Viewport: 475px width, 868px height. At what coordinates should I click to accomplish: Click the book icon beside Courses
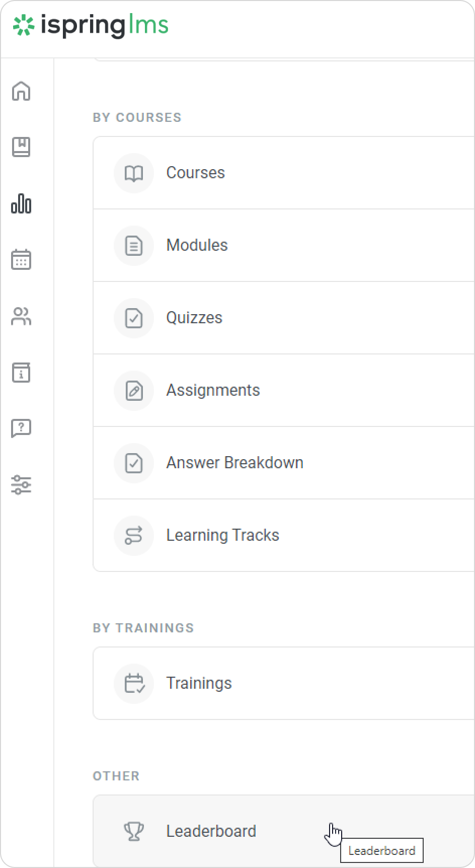coord(134,173)
